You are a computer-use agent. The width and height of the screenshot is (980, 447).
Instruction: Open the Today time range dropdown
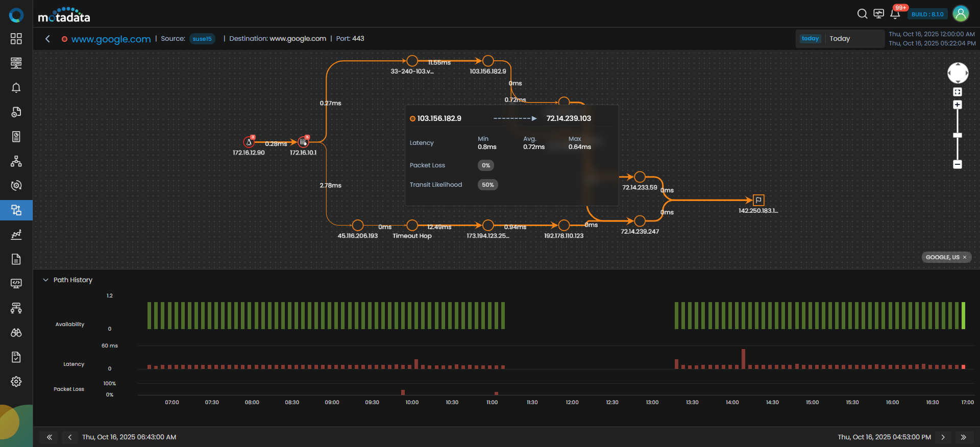[840, 39]
